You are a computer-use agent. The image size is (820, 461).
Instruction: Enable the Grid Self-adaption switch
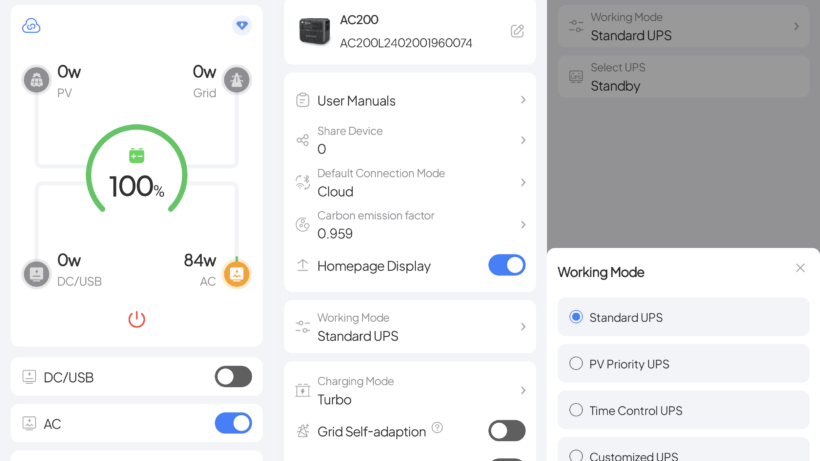(x=507, y=431)
